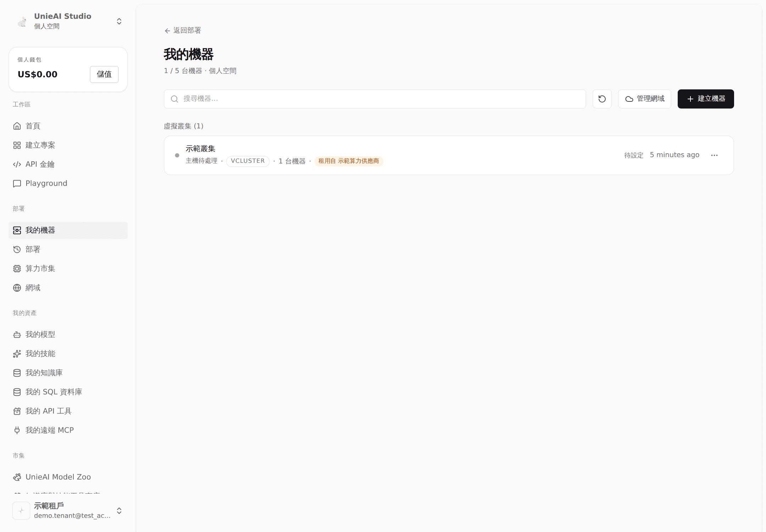766x532 pixels.
Task: Go to 我的模型 menu item
Action: [68, 334]
